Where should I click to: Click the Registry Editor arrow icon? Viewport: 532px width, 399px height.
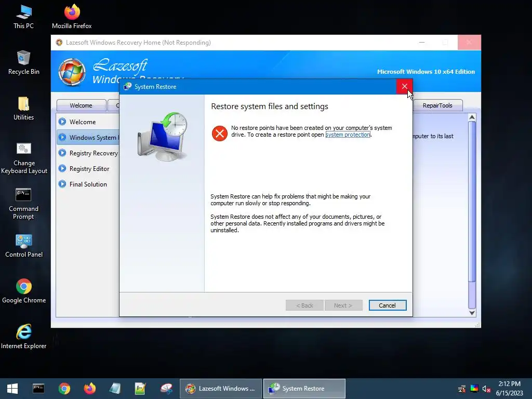coord(62,168)
